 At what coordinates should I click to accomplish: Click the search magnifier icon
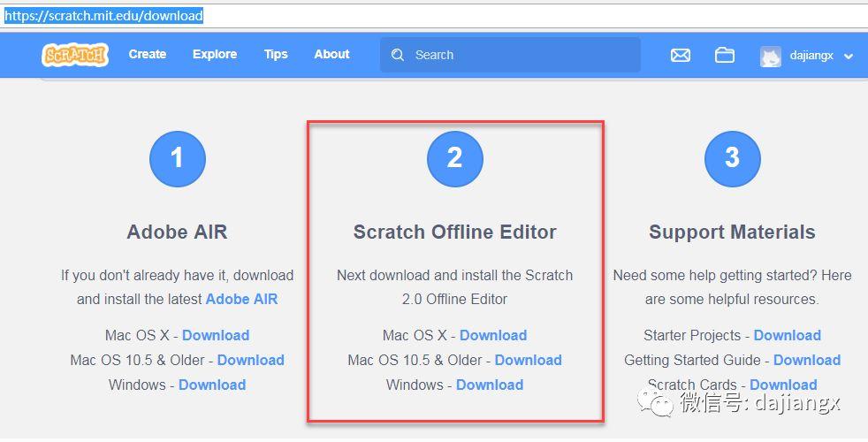(x=398, y=55)
